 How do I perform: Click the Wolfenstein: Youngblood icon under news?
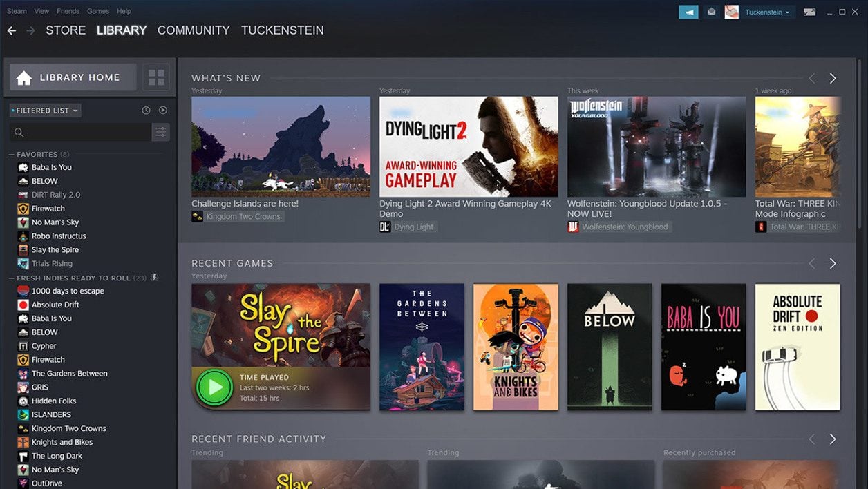click(x=573, y=227)
